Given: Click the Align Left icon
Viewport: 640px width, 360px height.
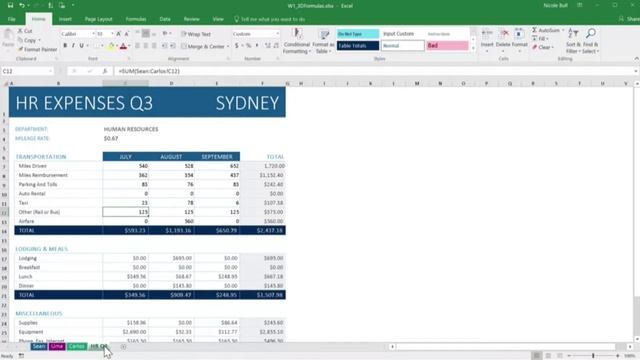Looking at the screenshot, I should 137,46.
